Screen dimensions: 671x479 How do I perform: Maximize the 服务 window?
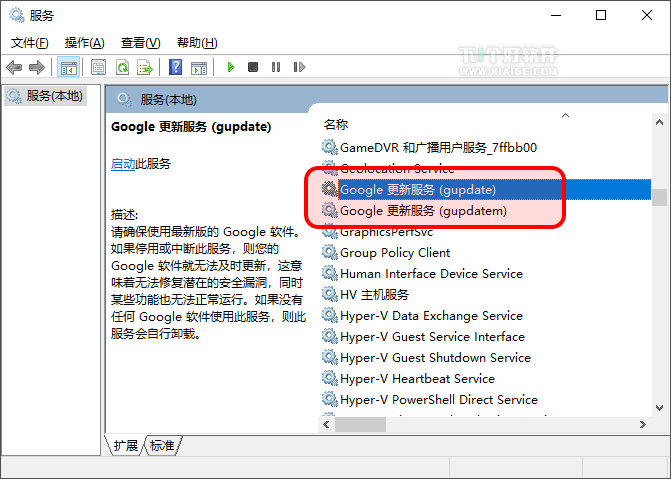tap(601, 15)
